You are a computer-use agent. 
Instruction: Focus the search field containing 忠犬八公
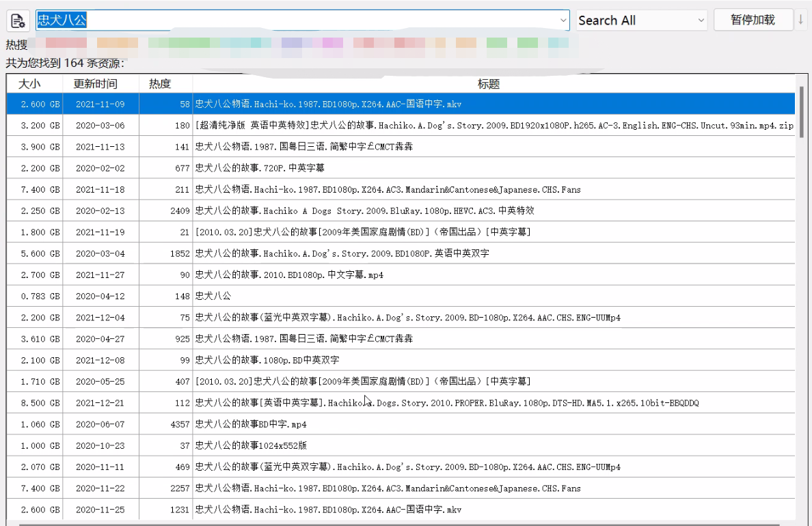301,20
